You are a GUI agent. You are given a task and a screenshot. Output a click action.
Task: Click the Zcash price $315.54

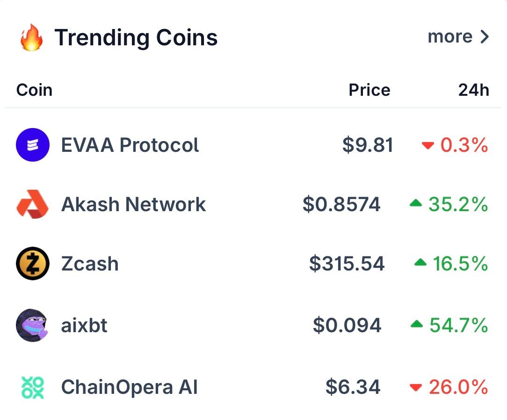click(x=347, y=264)
